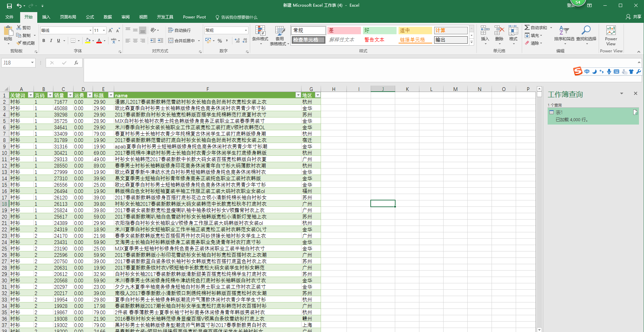Undo the last action
The height and width of the screenshot is (332, 644).
tap(19, 6)
